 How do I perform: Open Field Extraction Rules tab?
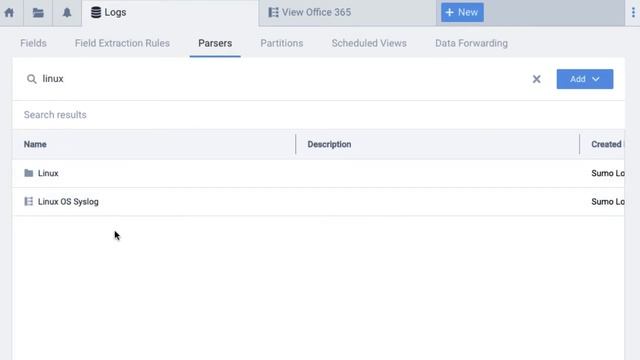coord(122,43)
